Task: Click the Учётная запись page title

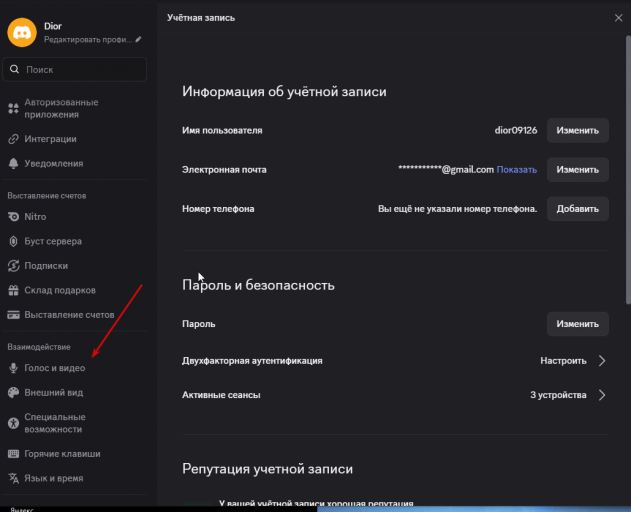Action: 201,18
